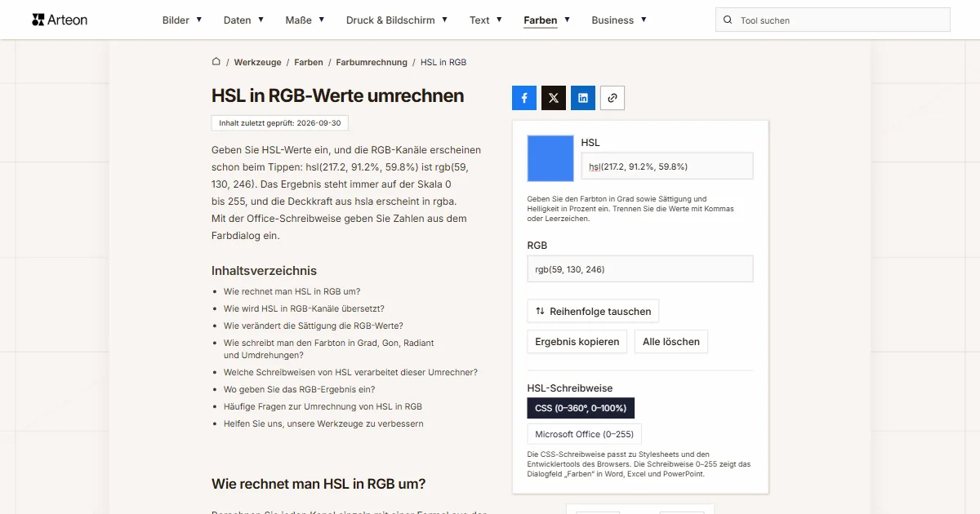980x514 pixels.
Task: Expand the Bilder menu arrow
Action: (198, 20)
